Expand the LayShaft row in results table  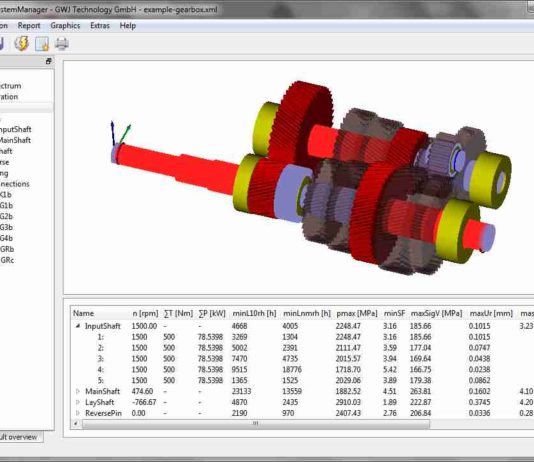pyautogui.click(x=78, y=402)
